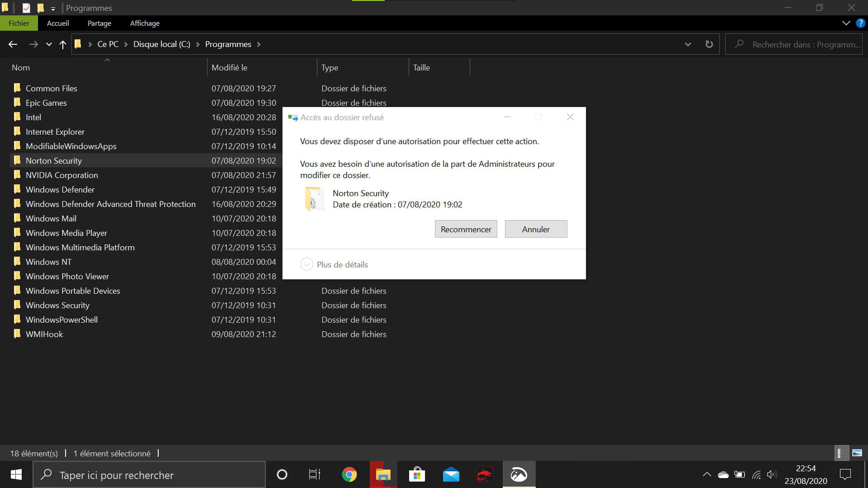Open Customize Quick Access Toolbar dropdown
The height and width of the screenshot is (488, 868).
[x=53, y=9]
